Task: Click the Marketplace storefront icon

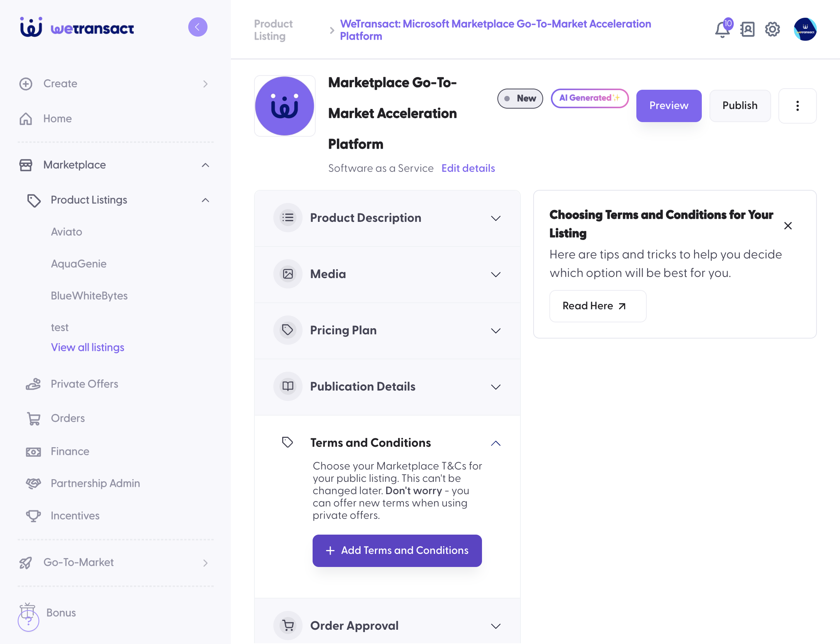Action: (x=26, y=165)
